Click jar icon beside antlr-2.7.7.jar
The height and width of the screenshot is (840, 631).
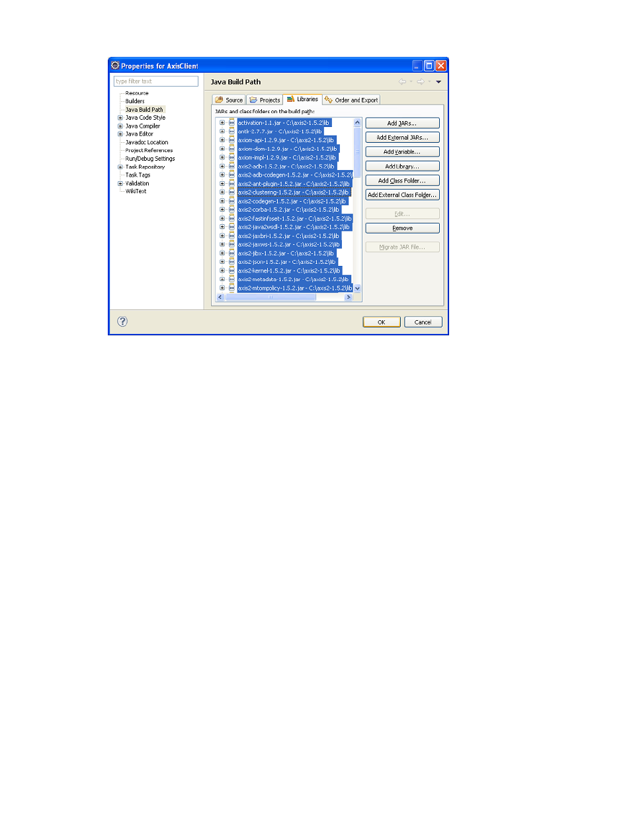(231, 132)
